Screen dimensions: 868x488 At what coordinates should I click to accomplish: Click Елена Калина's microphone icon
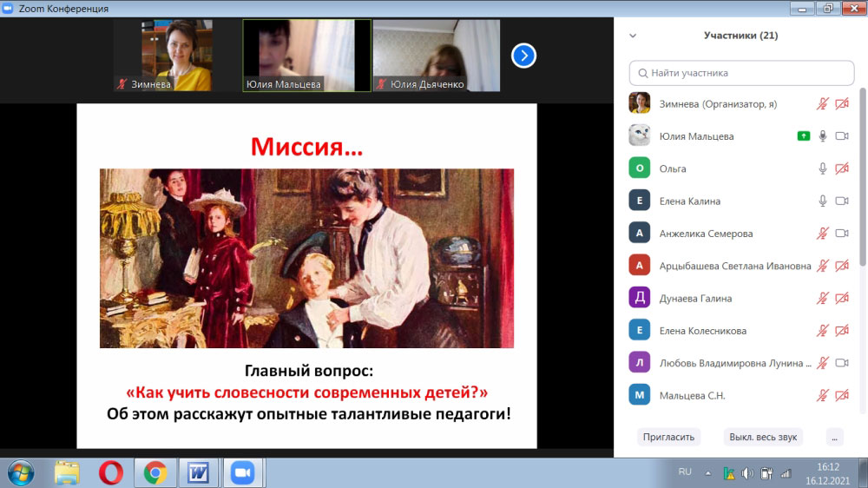(823, 201)
